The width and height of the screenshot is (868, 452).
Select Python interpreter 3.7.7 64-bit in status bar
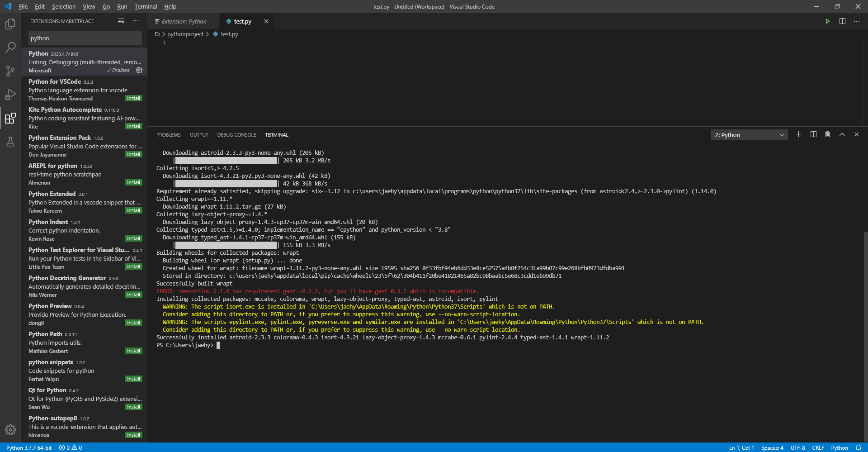click(29, 447)
